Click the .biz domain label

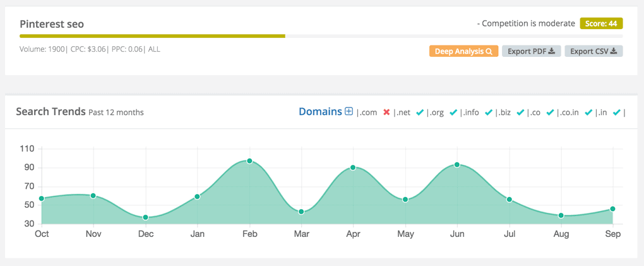pyautogui.click(x=504, y=112)
